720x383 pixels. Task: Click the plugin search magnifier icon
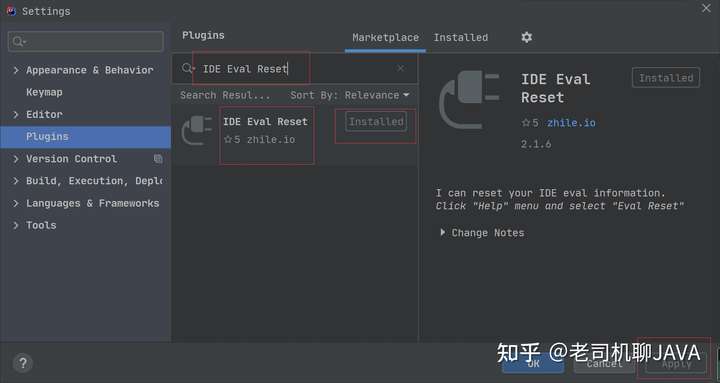click(x=187, y=68)
